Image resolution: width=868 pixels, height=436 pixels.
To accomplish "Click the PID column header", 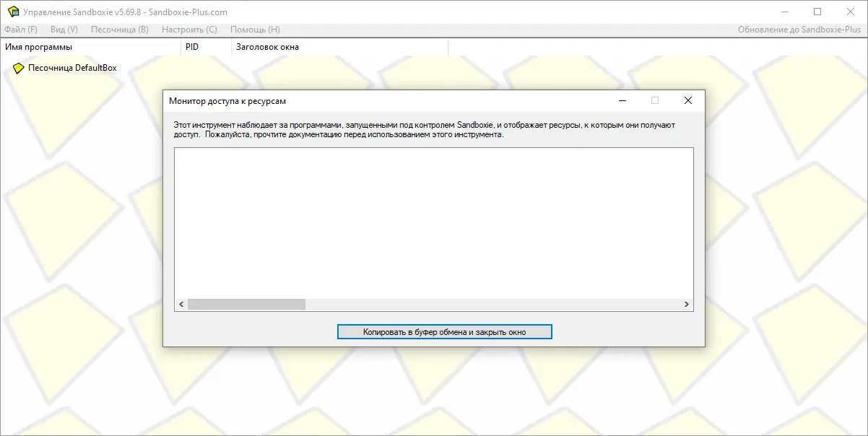I will tap(206, 47).
